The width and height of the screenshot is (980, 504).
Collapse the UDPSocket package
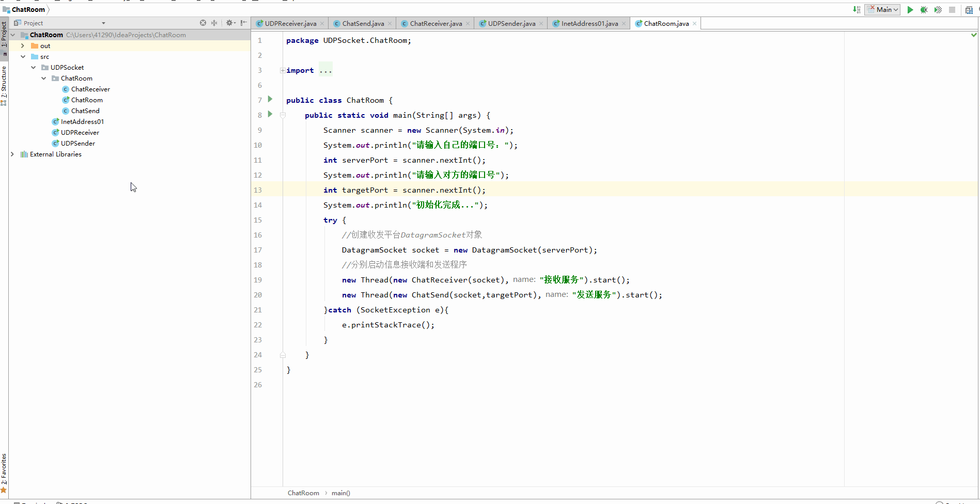click(33, 68)
